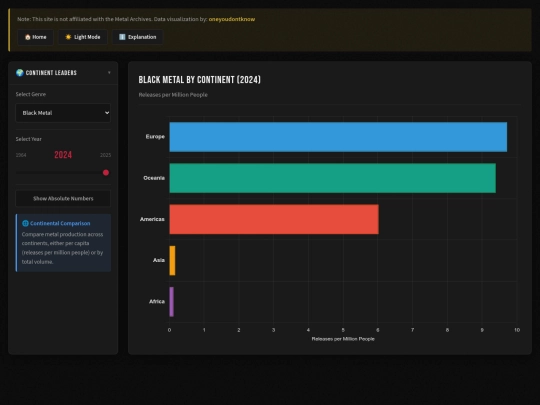Click the house icon in Home button
Viewport: 540px width, 405px height.
pyautogui.click(x=28, y=37)
